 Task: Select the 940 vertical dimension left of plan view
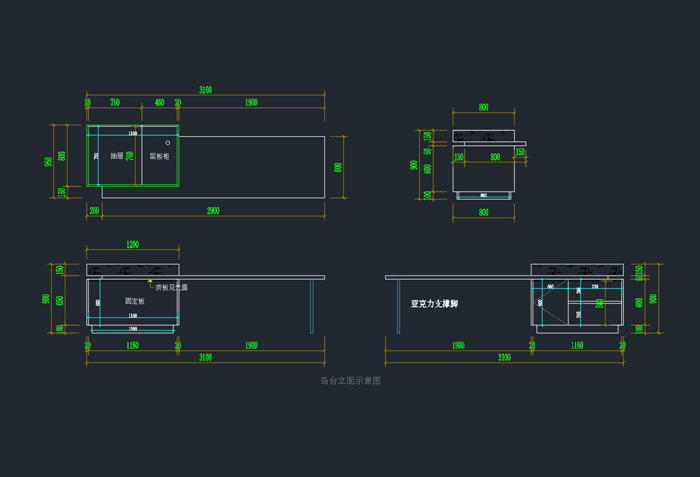coord(48,161)
